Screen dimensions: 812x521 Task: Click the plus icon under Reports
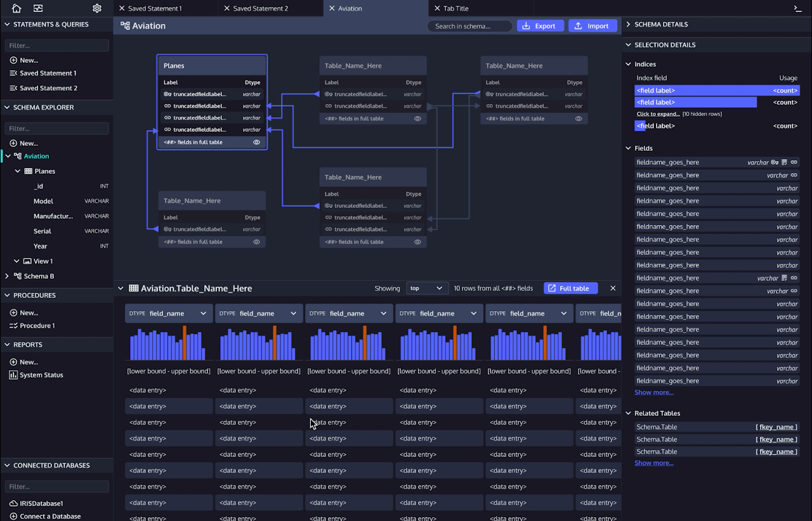click(x=13, y=362)
